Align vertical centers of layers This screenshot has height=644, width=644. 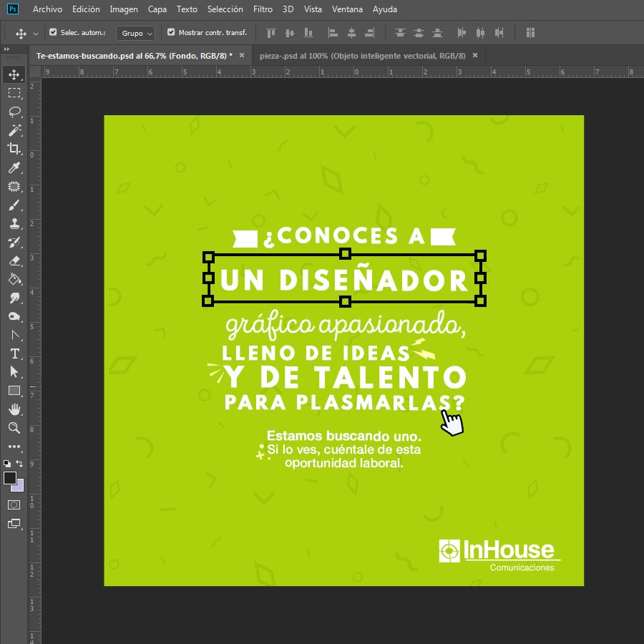click(x=290, y=33)
